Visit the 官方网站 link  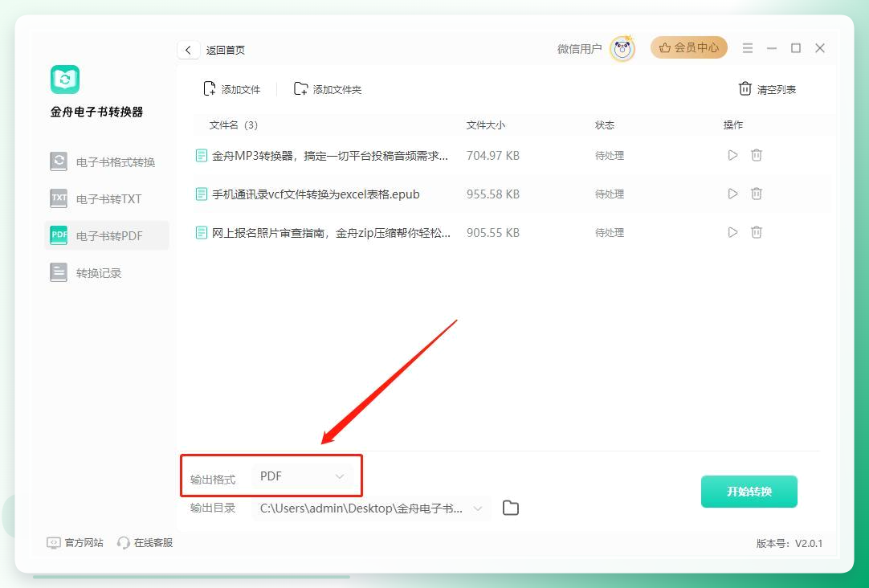pyautogui.click(x=75, y=542)
